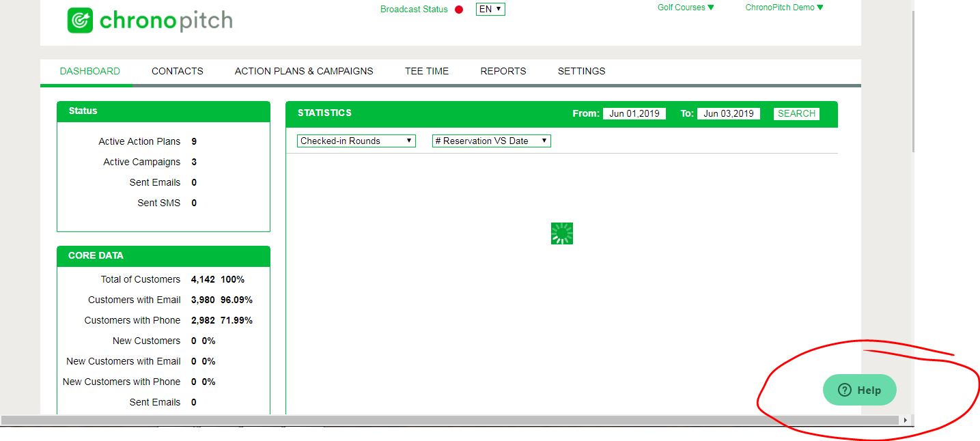
Task: Open the Contacts tab
Action: [177, 71]
